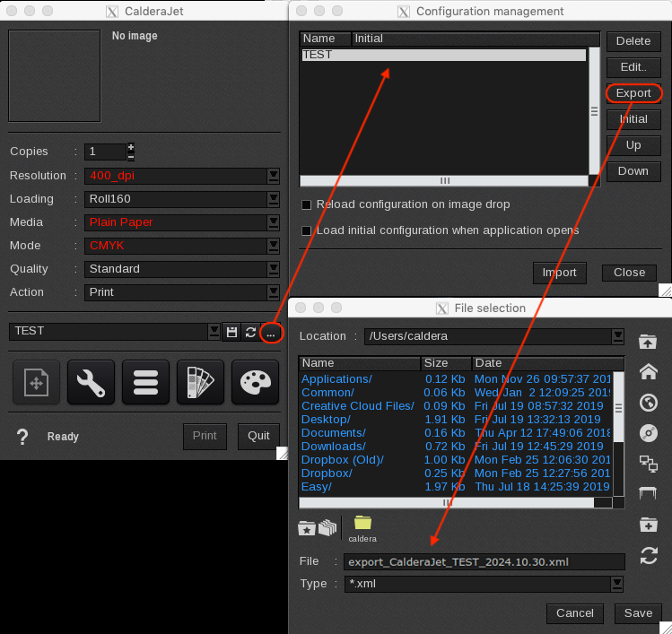Click the Name column header in configuration list
The width and height of the screenshot is (672, 634).
pyautogui.click(x=326, y=39)
